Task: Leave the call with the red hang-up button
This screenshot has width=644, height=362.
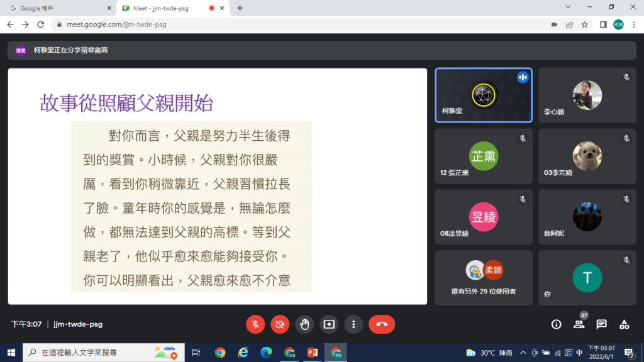Action: tap(382, 324)
